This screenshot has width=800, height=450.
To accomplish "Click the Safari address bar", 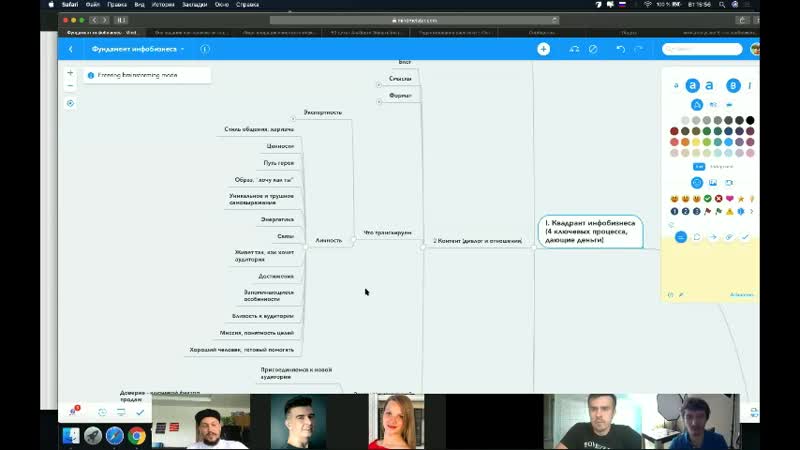I will point(414,20).
